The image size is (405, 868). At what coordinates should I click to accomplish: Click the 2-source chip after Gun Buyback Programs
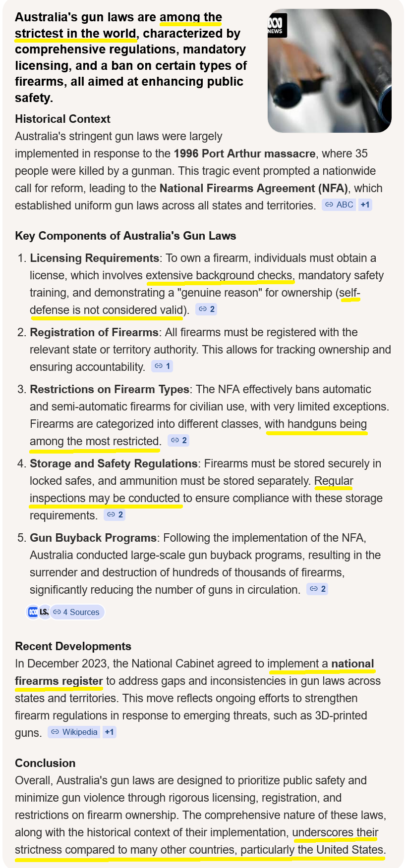[317, 589]
